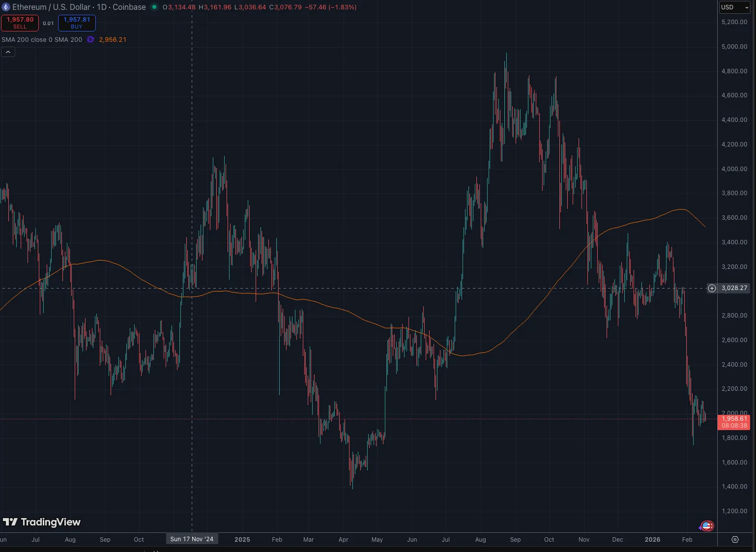Click the Ethereum symbol logo icon
Image resolution: width=756 pixels, height=552 pixels.
point(6,7)
